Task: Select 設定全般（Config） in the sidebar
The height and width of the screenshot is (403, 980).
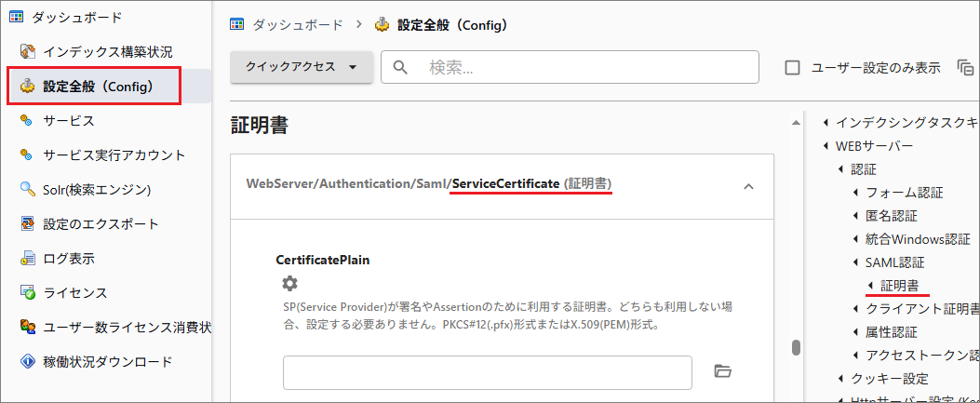Action: [x=98, y=87]
